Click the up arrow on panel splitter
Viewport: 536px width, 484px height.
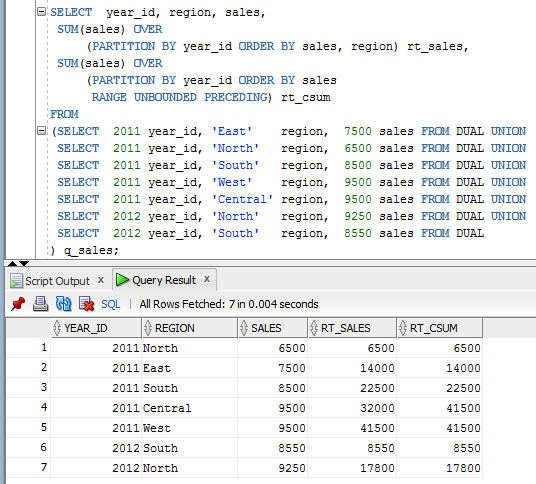[x=12, y=264]
